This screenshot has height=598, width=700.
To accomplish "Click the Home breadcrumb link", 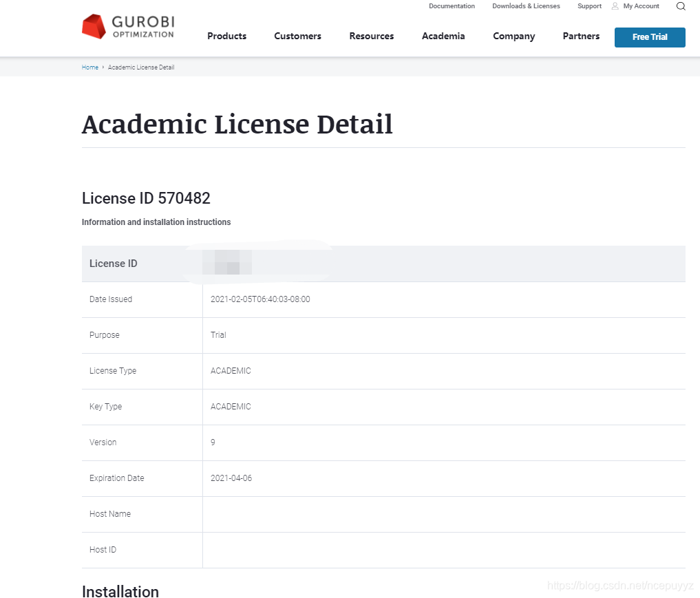I will (x=89, y=67).
